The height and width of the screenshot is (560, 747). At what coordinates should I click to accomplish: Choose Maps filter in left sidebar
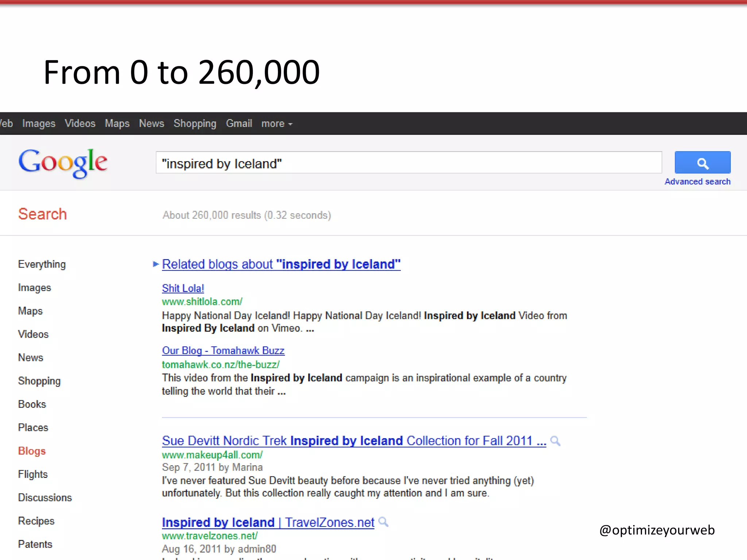pos(30,311)
